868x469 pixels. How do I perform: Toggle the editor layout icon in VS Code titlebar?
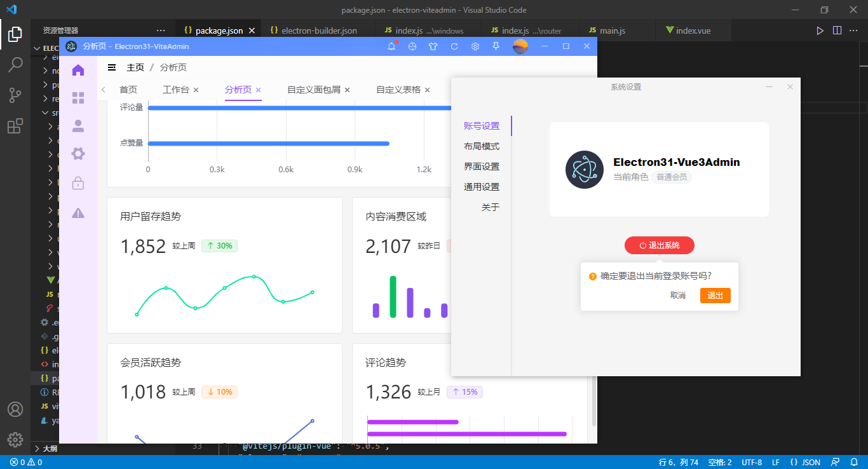[x=836, y=30]
